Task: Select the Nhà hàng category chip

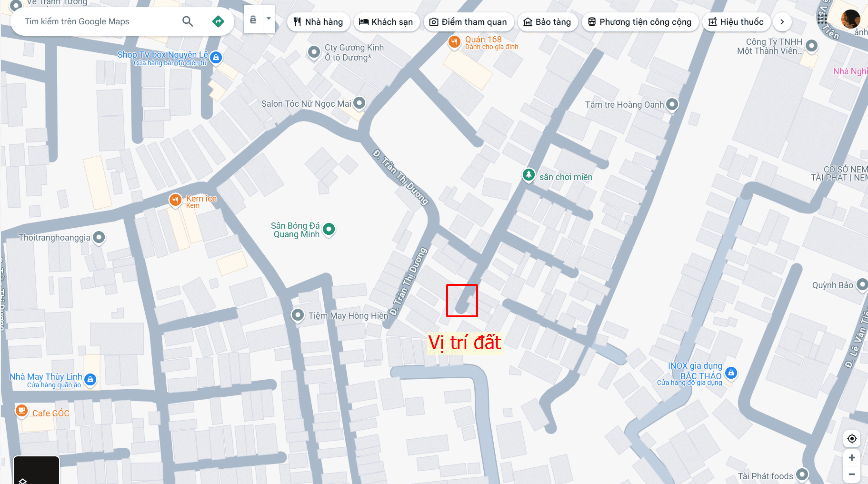Action: (318, 22)
